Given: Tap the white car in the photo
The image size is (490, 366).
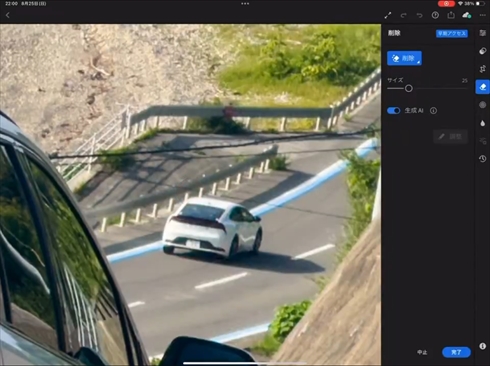Looking at the screenshot, I should (212, 228).
